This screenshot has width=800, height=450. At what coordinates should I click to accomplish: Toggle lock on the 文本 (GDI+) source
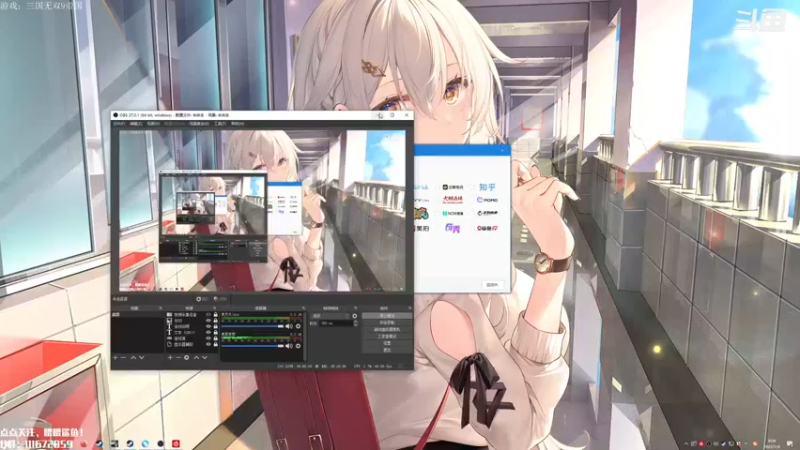[x=215, y=332]
